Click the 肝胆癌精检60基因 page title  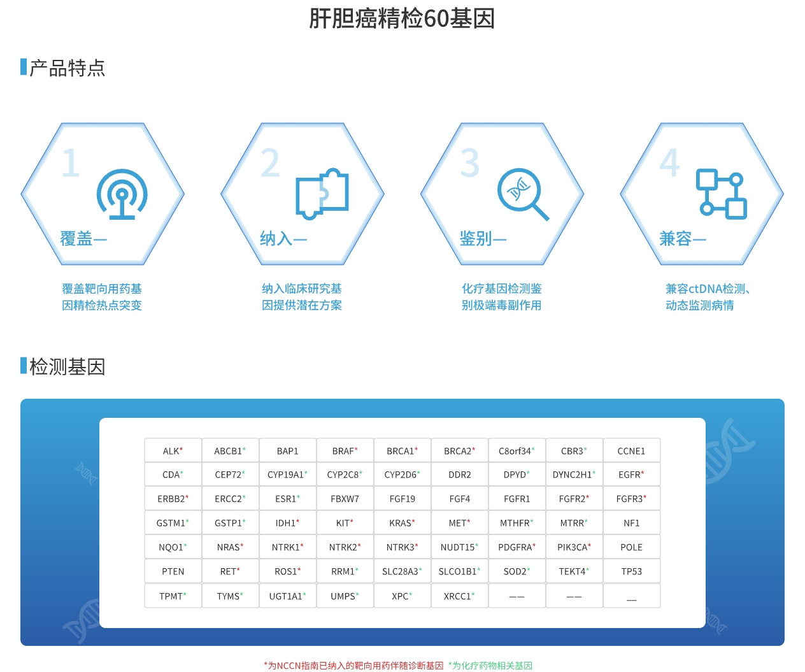[402, 18]
